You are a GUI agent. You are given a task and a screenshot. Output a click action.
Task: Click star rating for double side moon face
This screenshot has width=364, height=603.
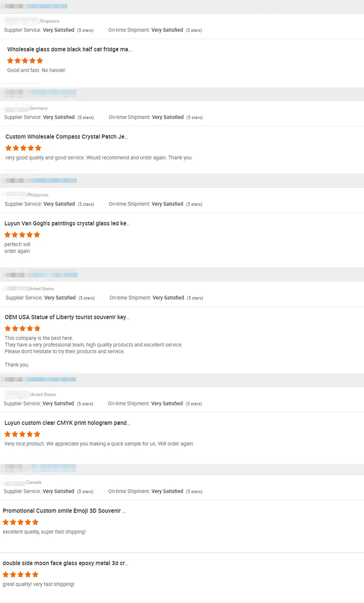point(20,575)
